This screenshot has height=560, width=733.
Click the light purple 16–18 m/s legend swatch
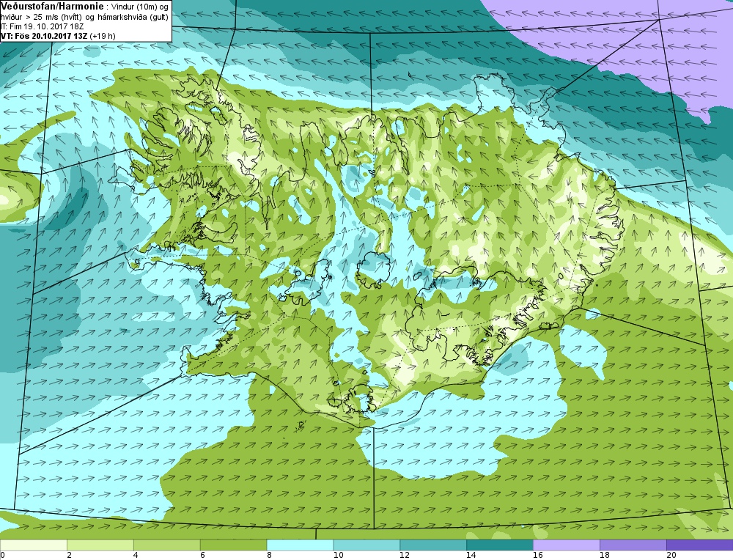pos(567,545)
